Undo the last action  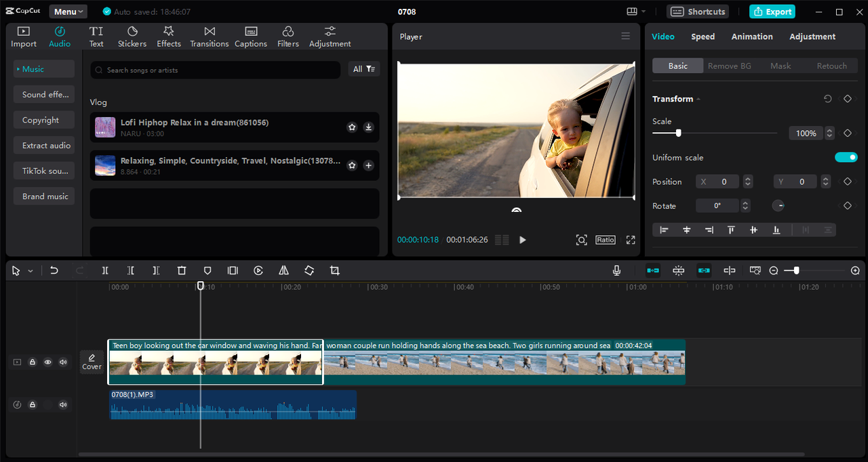[54, 270]
